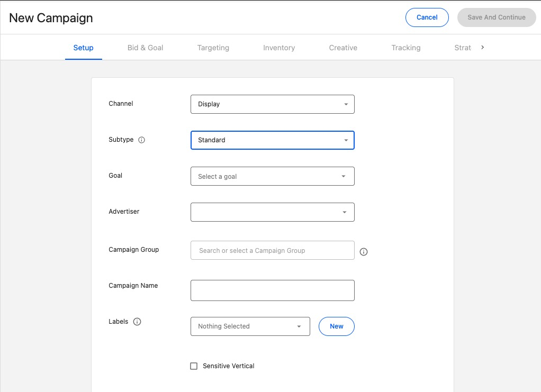Screen dimensions: 541x392
Task: Open the Labels Nothing Selected dropdown
Action: click(x=250, y=326)
